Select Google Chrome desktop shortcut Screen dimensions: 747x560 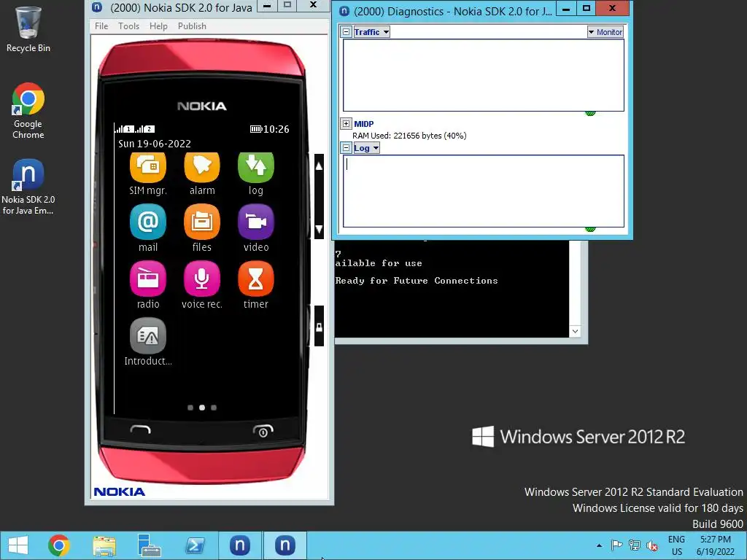click(x=28, y=111)
